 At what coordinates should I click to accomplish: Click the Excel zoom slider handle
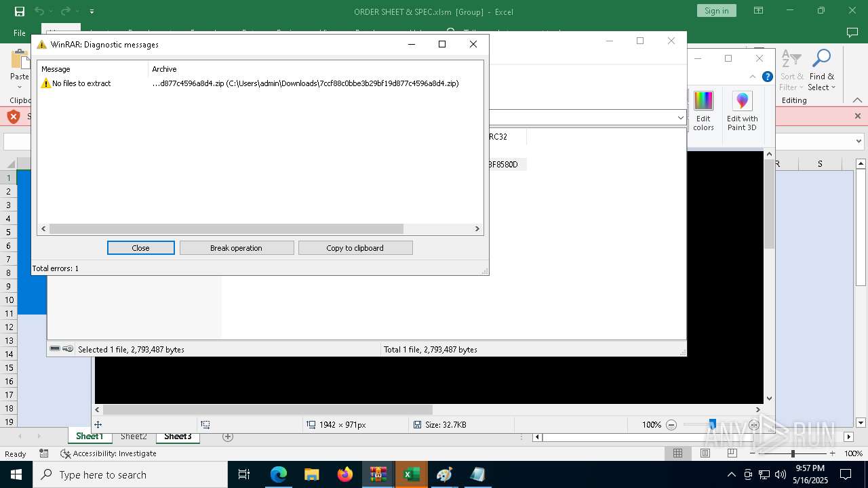pyautogui.click(x=793, y=453)
